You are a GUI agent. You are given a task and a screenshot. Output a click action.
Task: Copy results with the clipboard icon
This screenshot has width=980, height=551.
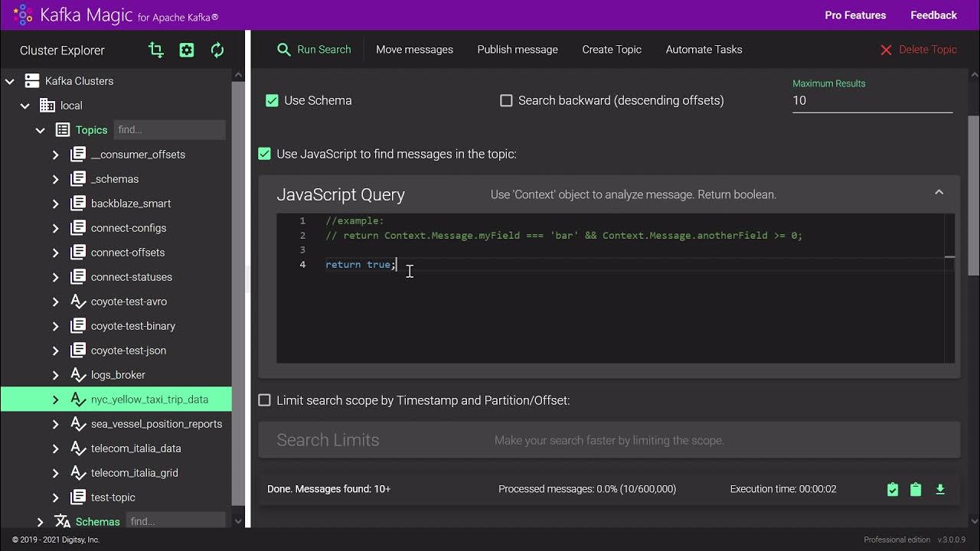pyautogui.click(x=916, y=489)
